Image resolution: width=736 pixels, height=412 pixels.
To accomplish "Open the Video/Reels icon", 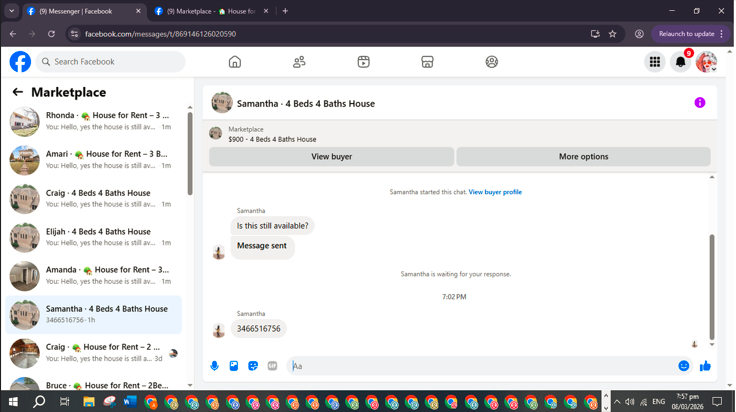I will pos(363,62).
